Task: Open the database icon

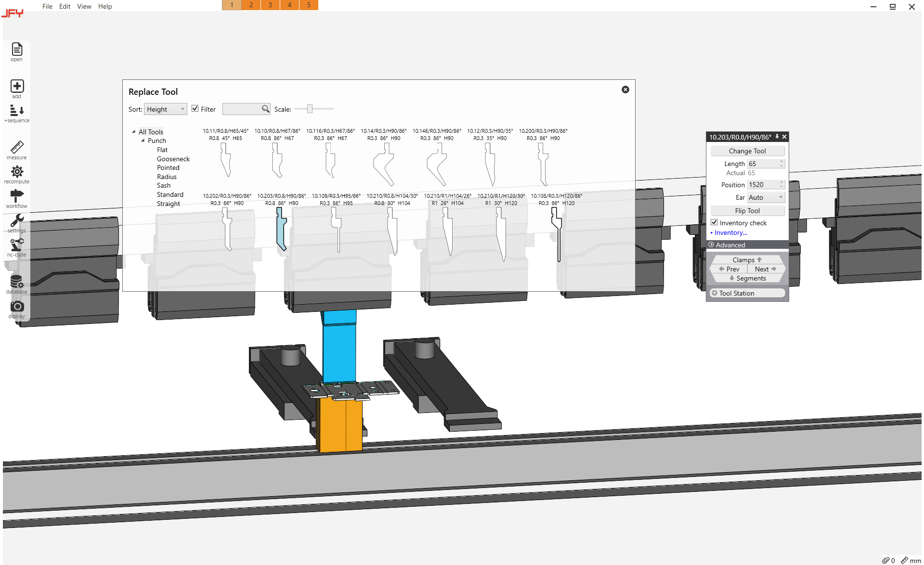Action: [x=17, y=282]
